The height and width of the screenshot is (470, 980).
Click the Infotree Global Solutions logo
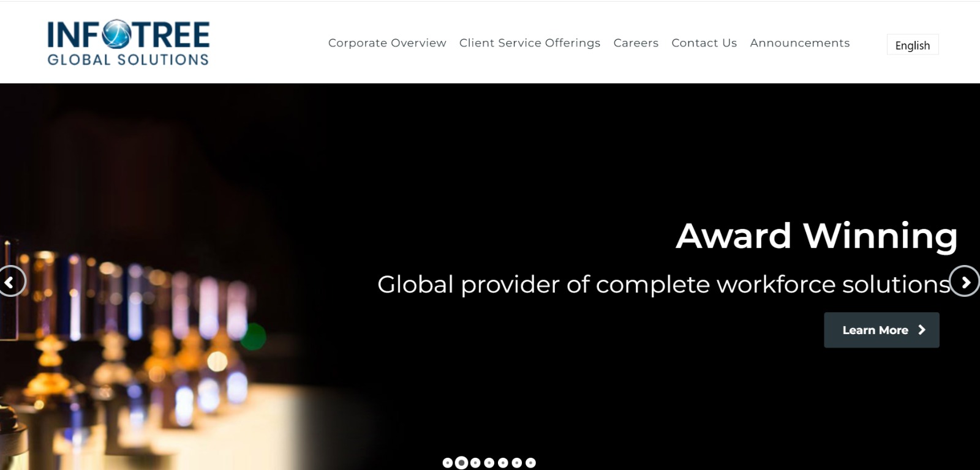[x=129, y=43]
